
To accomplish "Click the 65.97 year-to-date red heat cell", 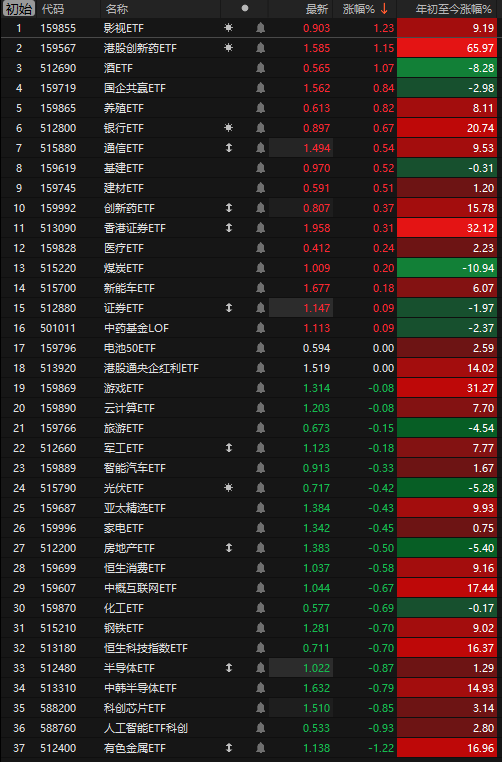I will tap(449, 48).
